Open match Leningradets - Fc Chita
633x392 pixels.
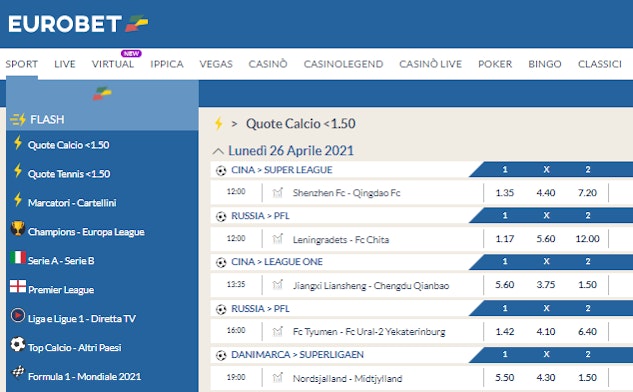341,240
